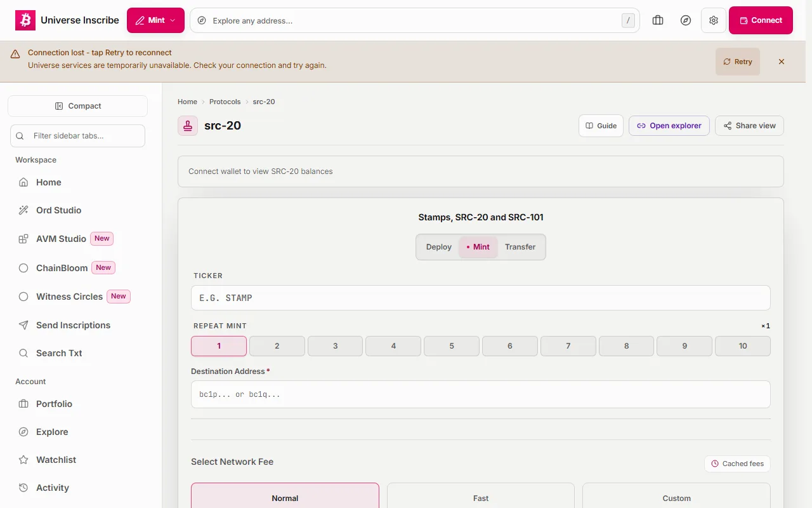Screen dimensions: 812x508
Task: Choose Normal network fee
Action: pyautogui.click(x=285, y=496)
